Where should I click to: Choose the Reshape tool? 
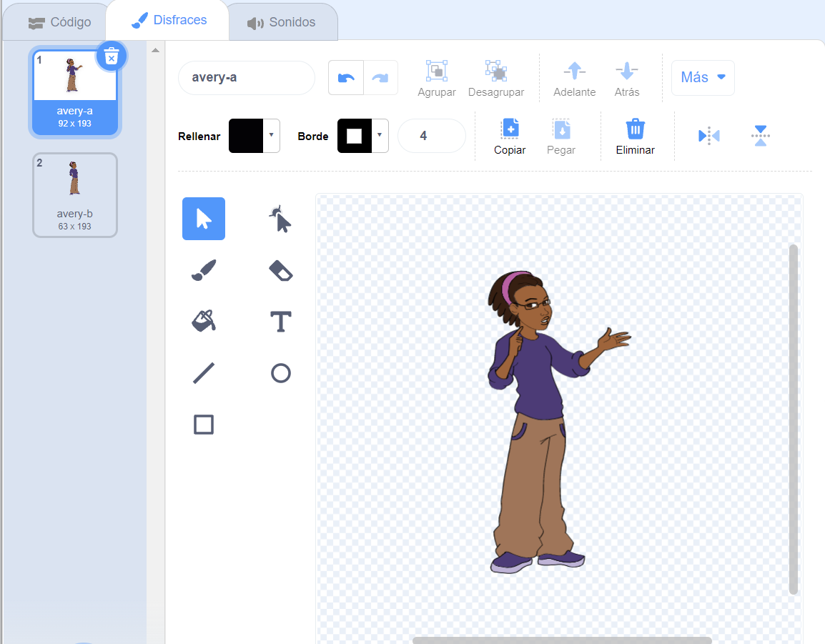tap(280, 219)
